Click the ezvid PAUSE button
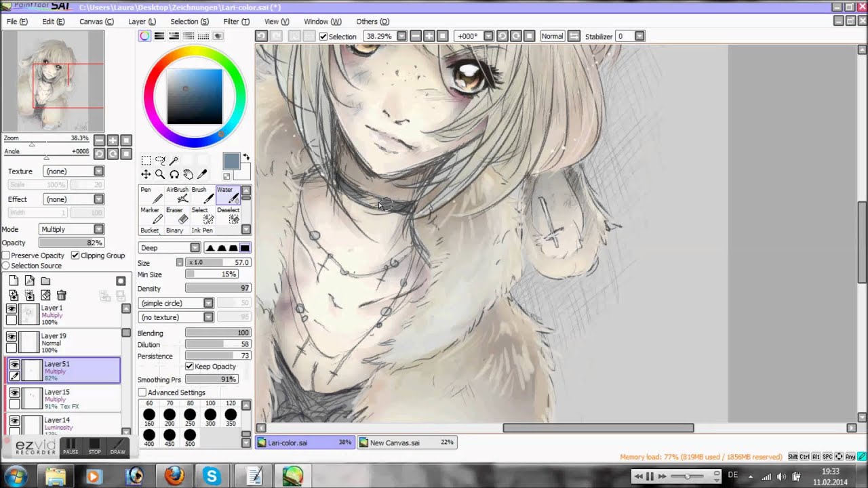This screenshot has width=868, height=488. [x=71, y=447]
